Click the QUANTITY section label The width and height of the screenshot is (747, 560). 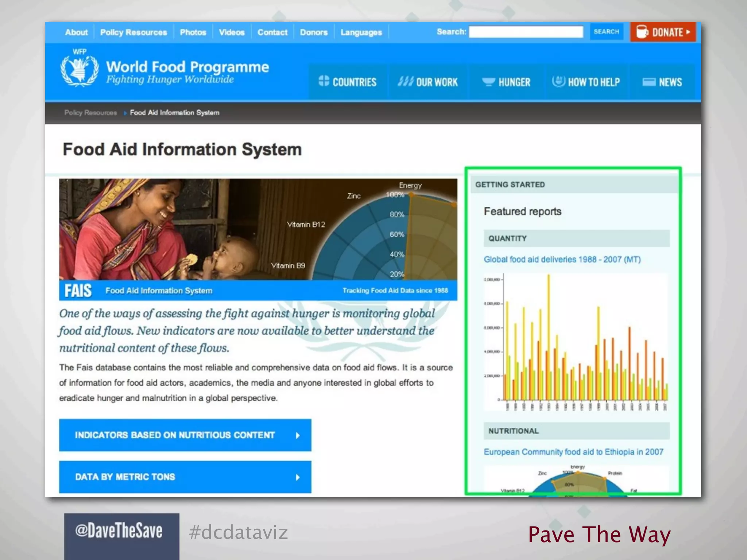tap(507, 238)
